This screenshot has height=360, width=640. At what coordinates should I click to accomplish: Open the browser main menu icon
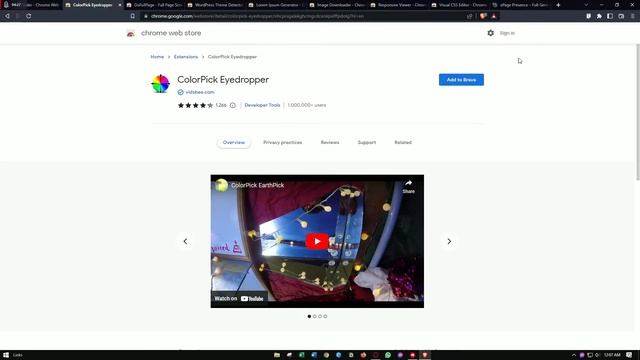click(633, 16)
